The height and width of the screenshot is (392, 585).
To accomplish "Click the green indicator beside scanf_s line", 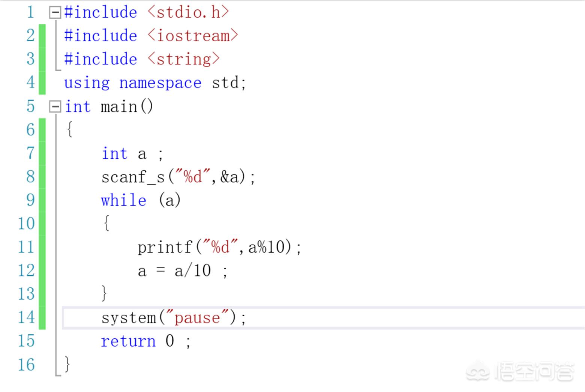I will point(42,176).
